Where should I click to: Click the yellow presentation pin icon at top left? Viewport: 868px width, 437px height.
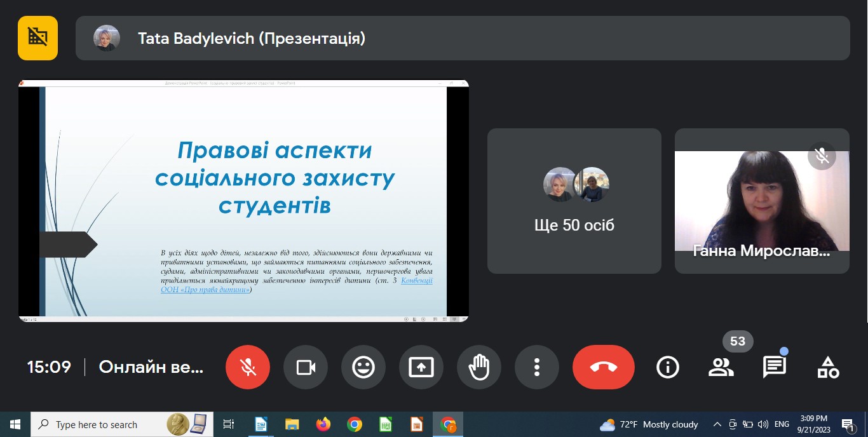(38, 38)
